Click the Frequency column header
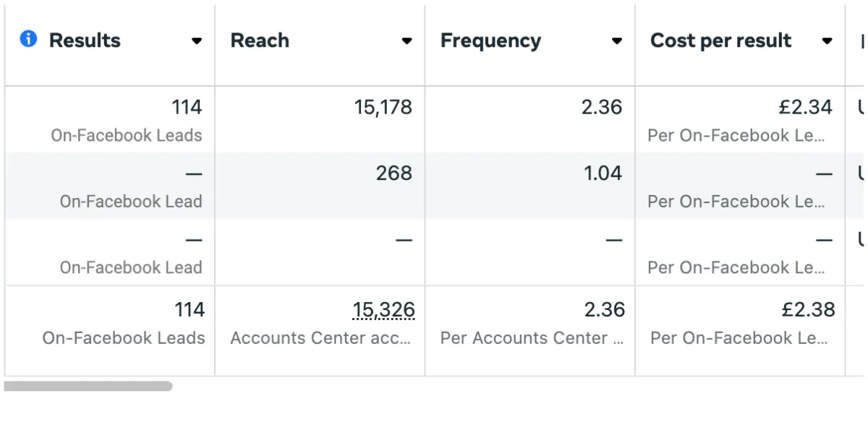The height and width of the screenshot is (422, 868). 490,41
